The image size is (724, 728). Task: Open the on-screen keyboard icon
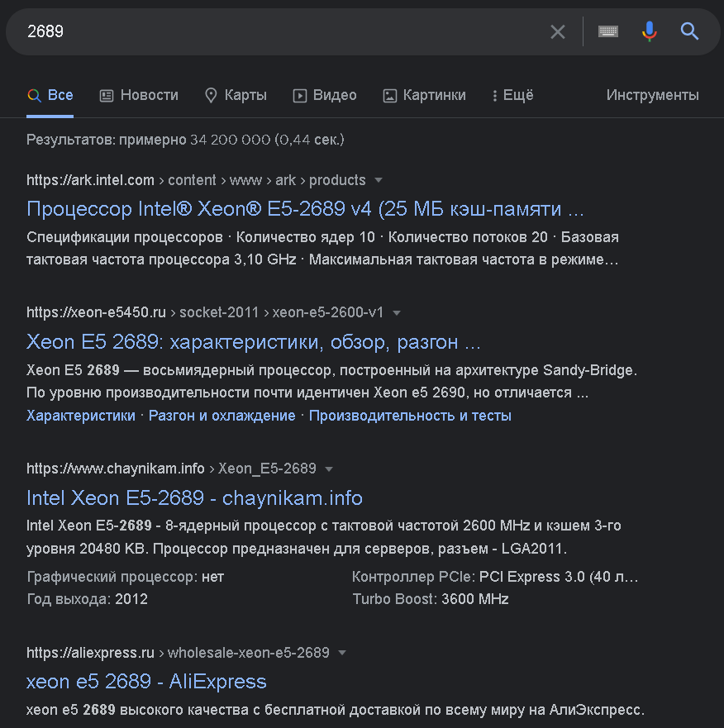pos(608,31)
